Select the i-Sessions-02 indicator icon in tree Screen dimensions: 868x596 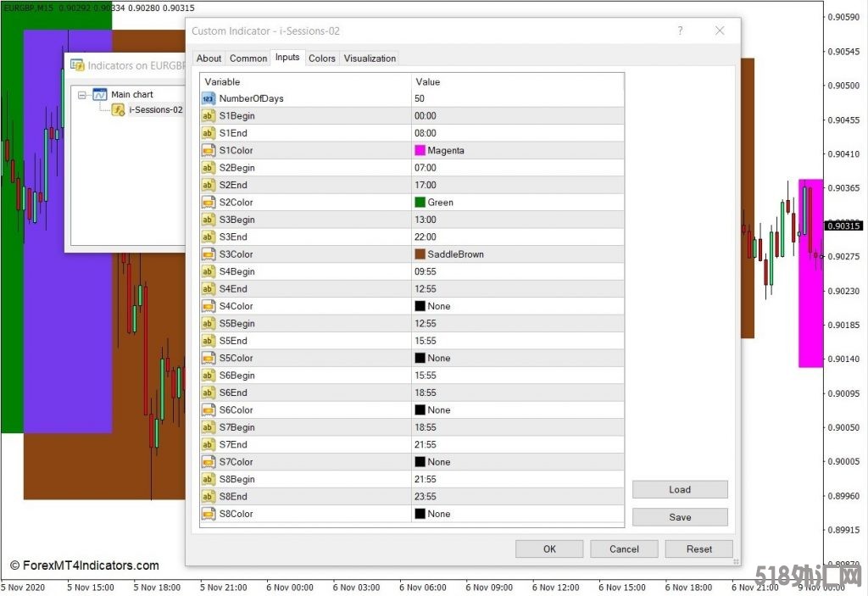click(119, 109)
